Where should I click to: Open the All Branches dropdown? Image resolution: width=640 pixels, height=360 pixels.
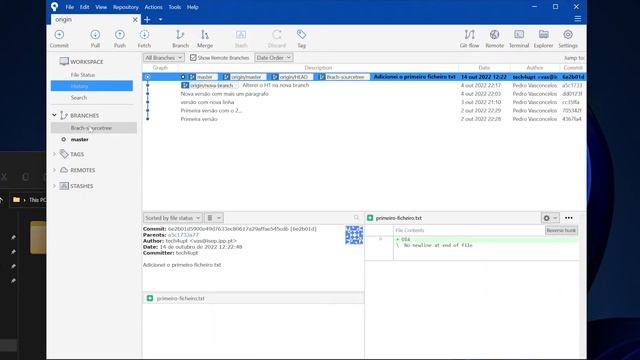click(164, 58)
